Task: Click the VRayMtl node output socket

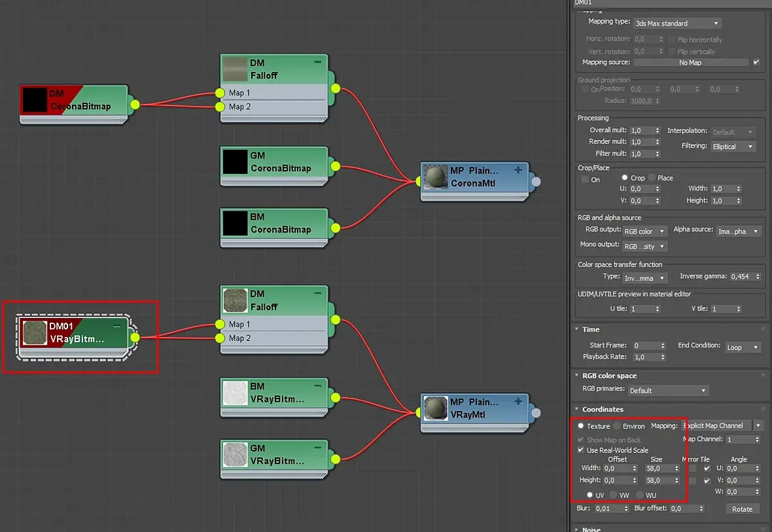Action: [536, 413]
